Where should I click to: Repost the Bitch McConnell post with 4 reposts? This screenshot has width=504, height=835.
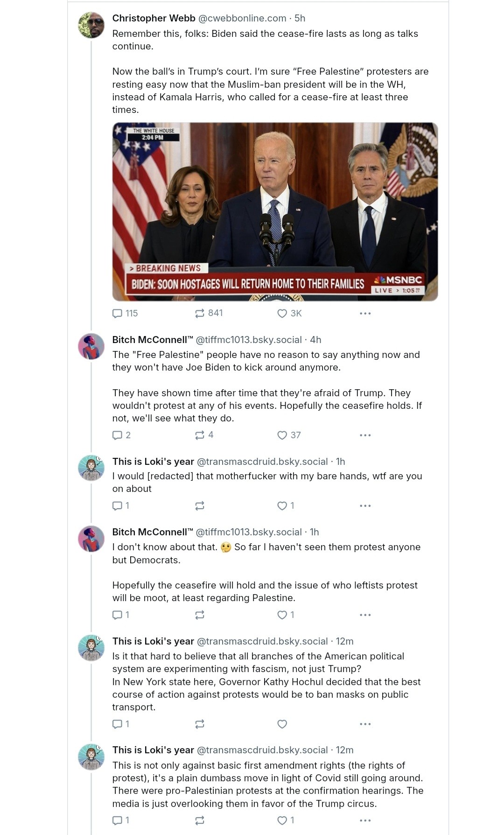(200, 435)
